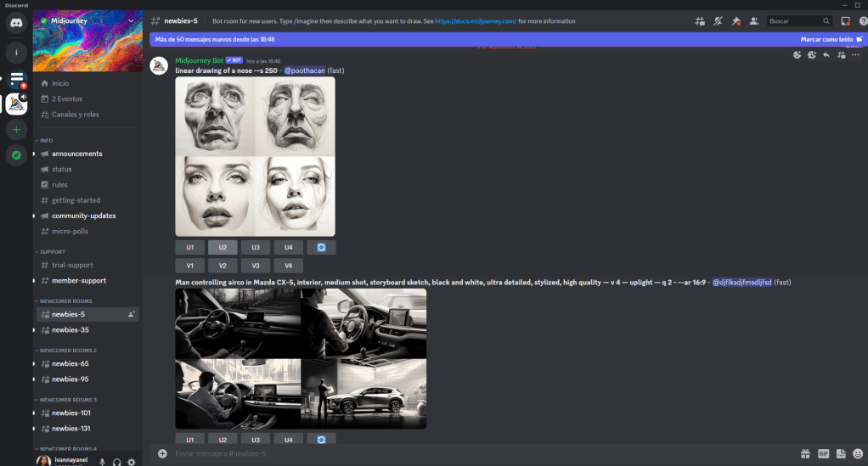Open the announcements channel
This screenshot has width=868, height=466.
tap(76, 154)
